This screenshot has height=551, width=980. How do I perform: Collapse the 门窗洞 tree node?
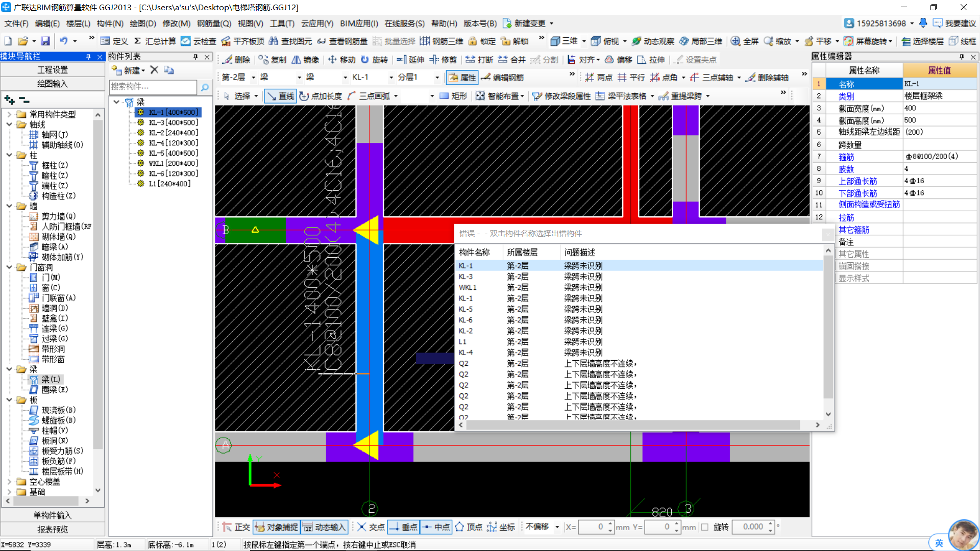pos(9,267)
